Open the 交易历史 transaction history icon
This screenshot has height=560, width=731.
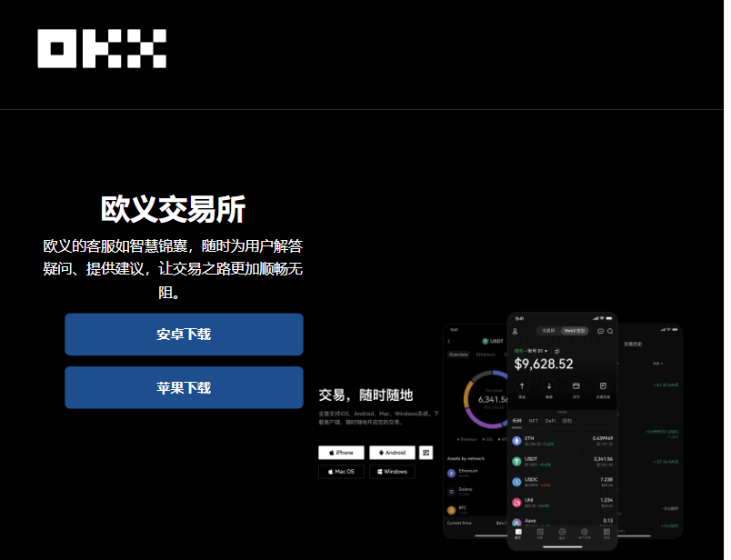[x=601, y=385]
